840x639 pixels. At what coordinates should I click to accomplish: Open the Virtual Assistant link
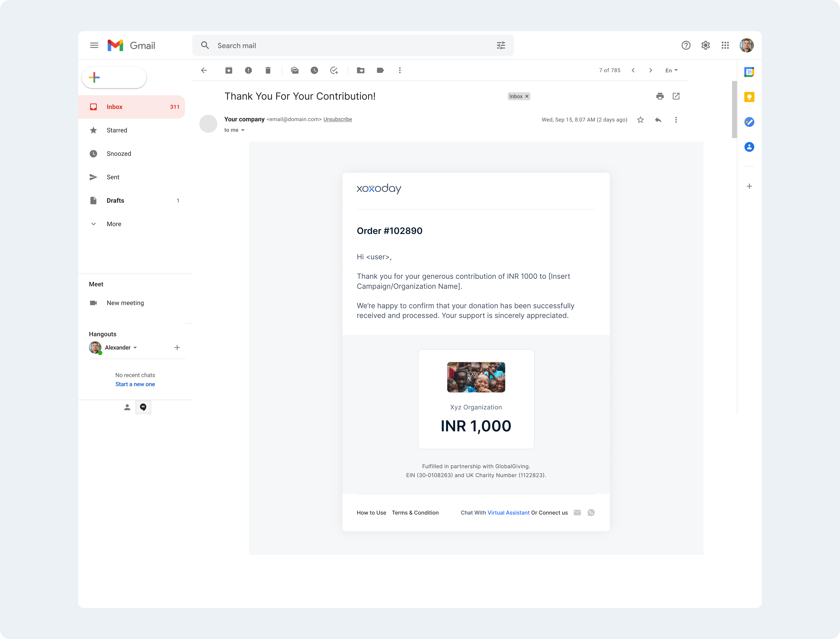508,513
